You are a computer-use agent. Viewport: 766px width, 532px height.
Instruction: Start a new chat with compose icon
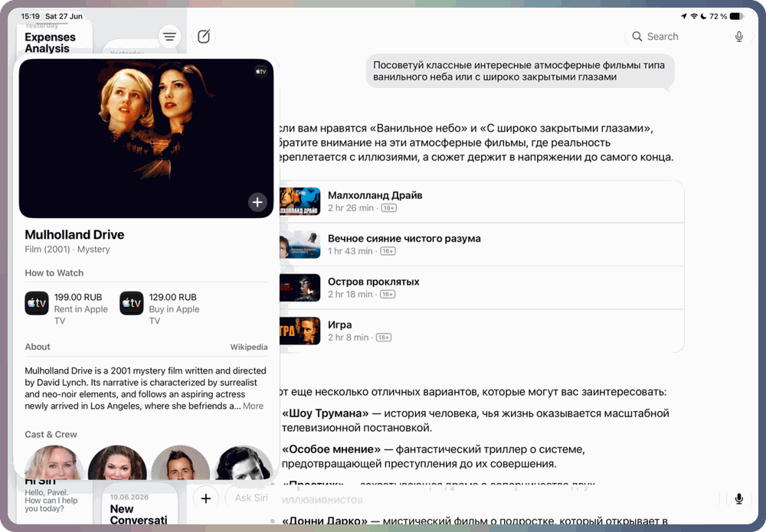(204, 37)
